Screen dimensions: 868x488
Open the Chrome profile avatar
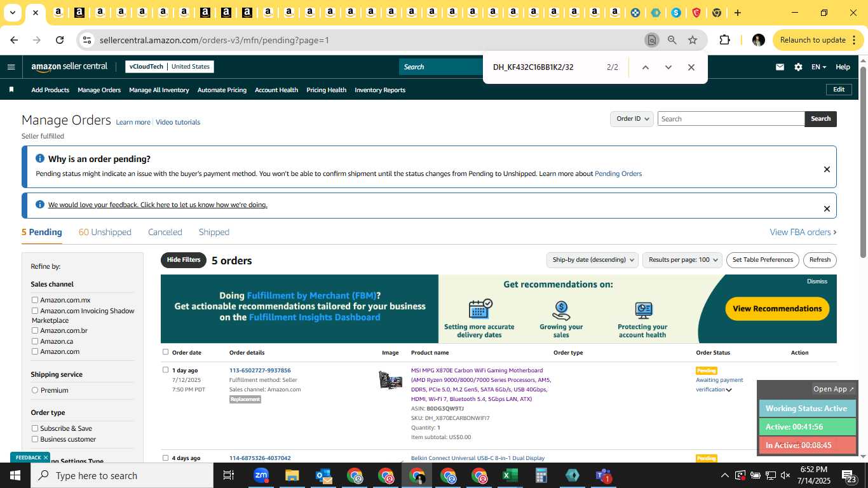pos(758,40)
